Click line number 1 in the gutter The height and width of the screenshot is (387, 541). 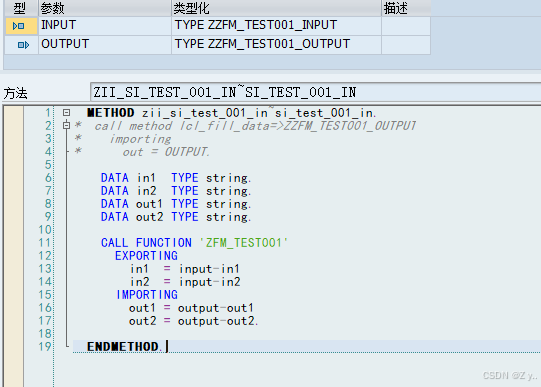(48, 112)
